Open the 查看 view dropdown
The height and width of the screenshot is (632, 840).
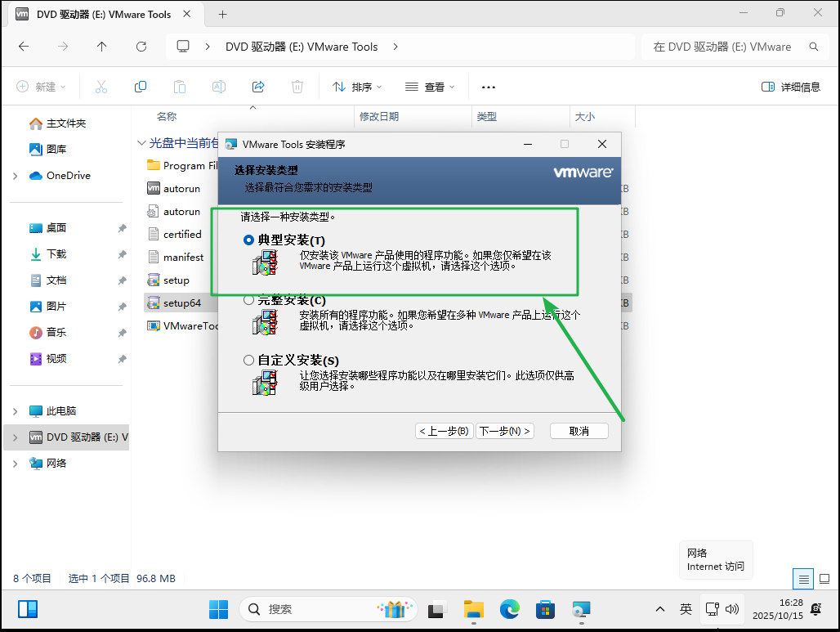(430, 87)
